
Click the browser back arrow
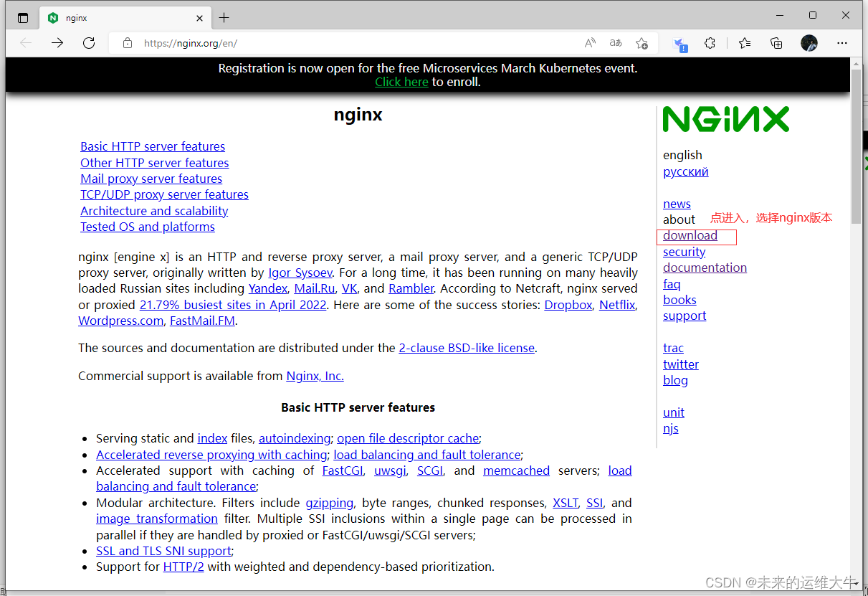tap(27, 43)
